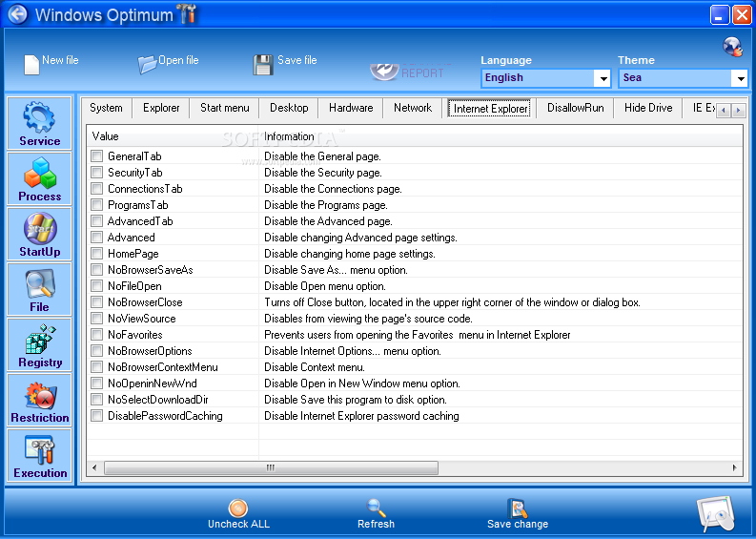Select the Internet Explorer tab
This screenshot has height=539, width=756.
click(491, 109)
